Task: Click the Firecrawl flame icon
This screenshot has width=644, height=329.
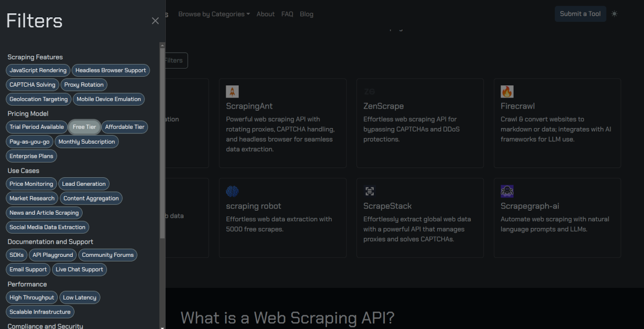Action: coord(507,91)
